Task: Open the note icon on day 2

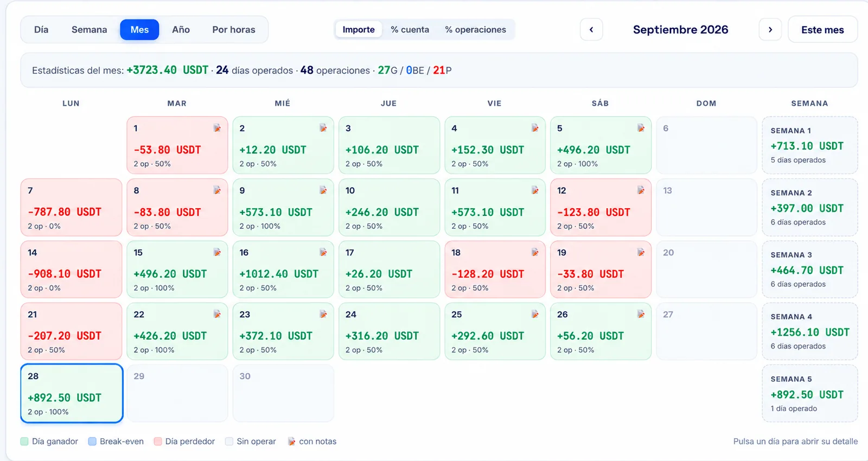Action: coord(323,128)
